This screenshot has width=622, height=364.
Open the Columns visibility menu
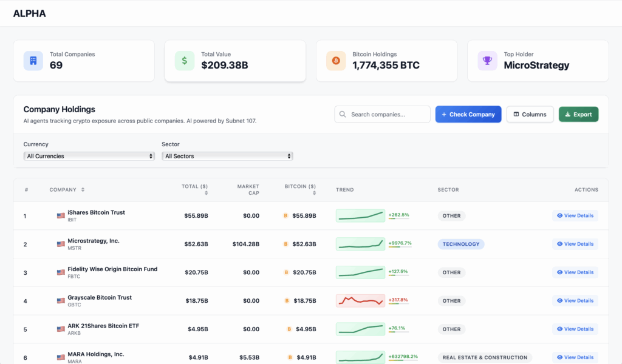pyautogui.click(x=529, y=114)
